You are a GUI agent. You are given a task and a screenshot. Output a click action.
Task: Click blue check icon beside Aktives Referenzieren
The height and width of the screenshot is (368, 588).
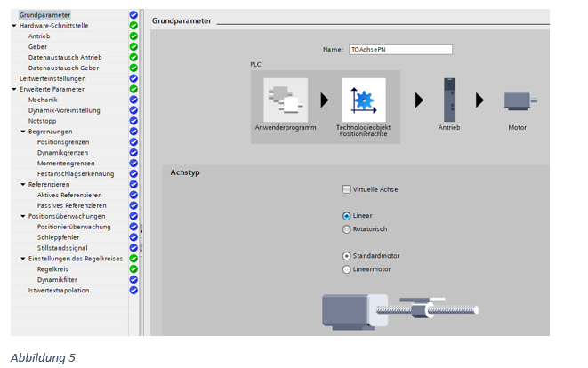133,195
